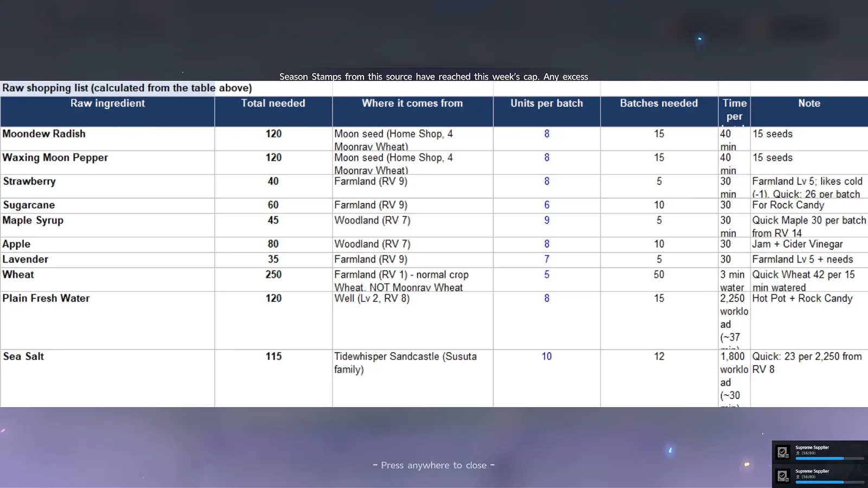Select the 'Waxing Moon Pepper' cell
868x488 pixels.
click(107, 163)
